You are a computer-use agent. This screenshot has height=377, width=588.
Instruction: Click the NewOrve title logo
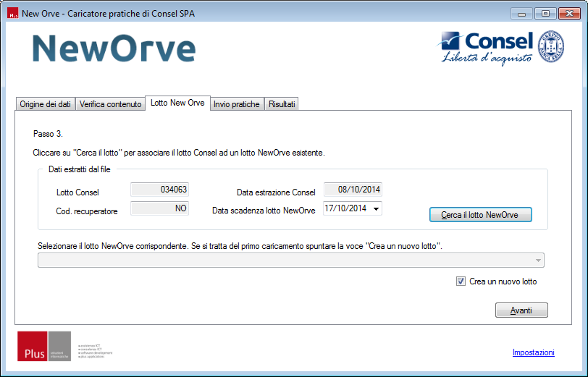[114, 48]
